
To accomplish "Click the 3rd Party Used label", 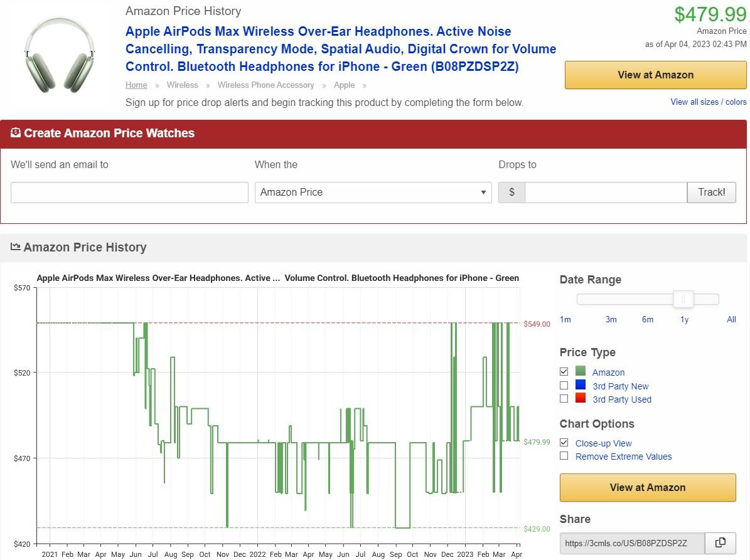I will (622, 399).
